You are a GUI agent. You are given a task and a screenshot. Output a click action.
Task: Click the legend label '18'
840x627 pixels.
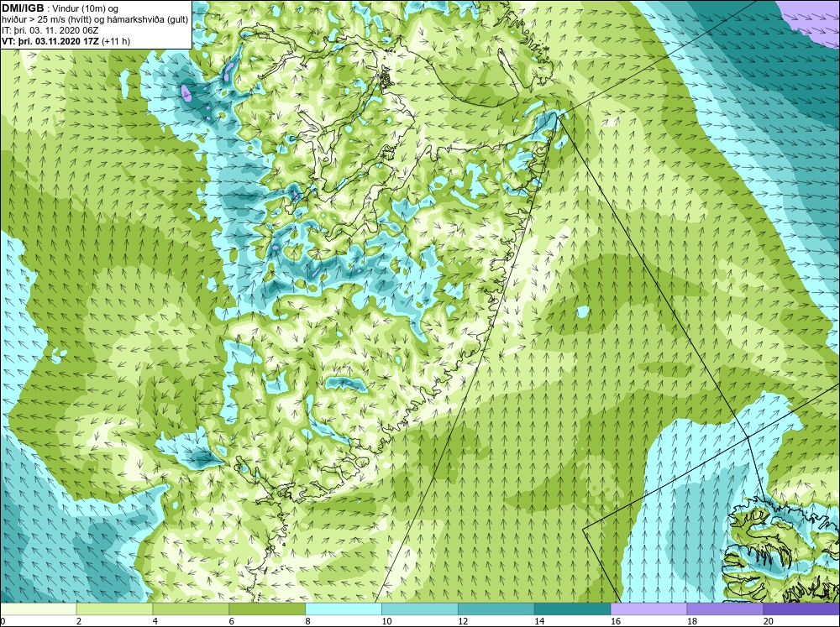tap(691, 621)
